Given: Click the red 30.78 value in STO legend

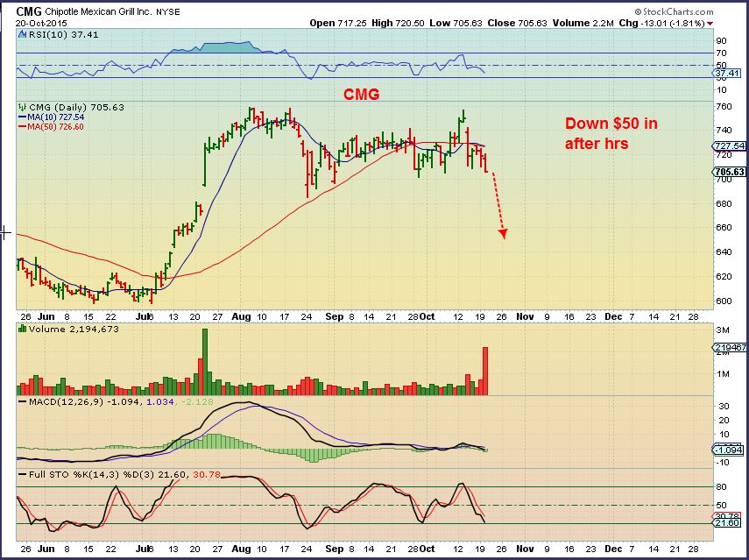Looking at the screenshot, I should coord(207,474).
